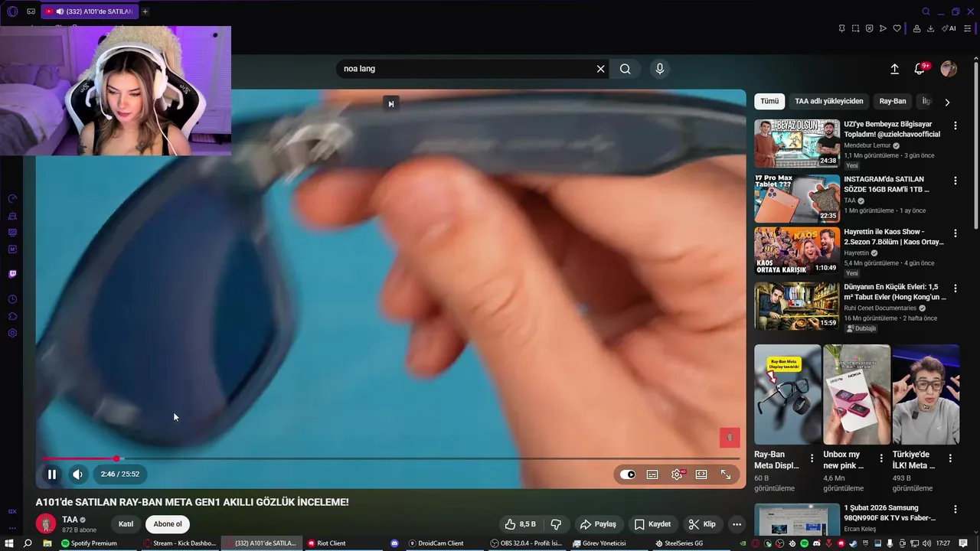
Task: Bookmark page with the heart icon
Action: point(897,28)
